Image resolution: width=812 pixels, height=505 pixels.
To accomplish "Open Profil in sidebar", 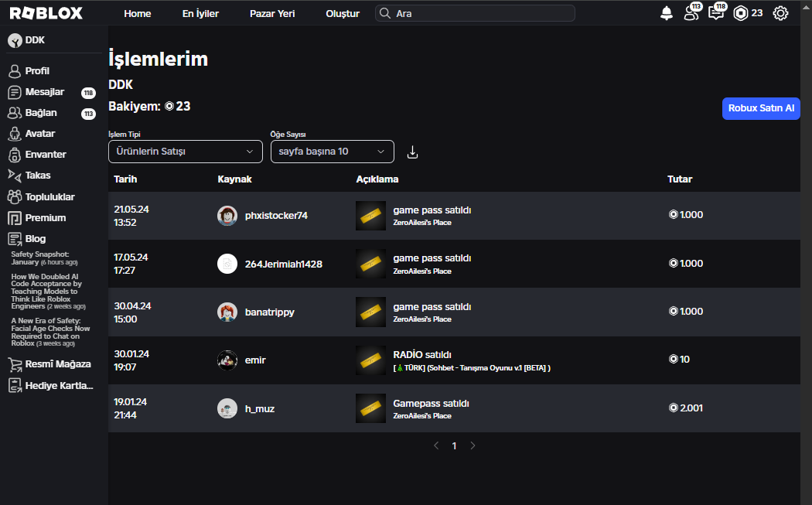I will [x=36, y=71].
